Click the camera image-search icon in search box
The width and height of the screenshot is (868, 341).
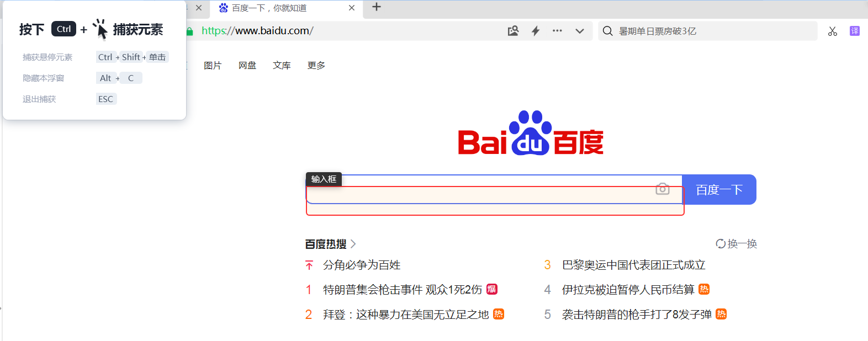[662, 189]
